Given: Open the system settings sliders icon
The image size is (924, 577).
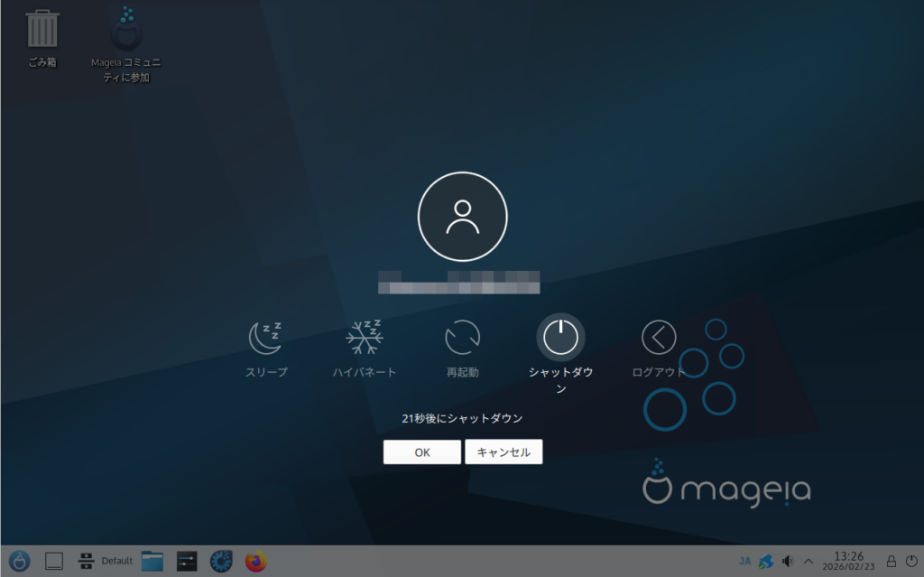Looking at the screenshot, I should (x=187, y=562).
